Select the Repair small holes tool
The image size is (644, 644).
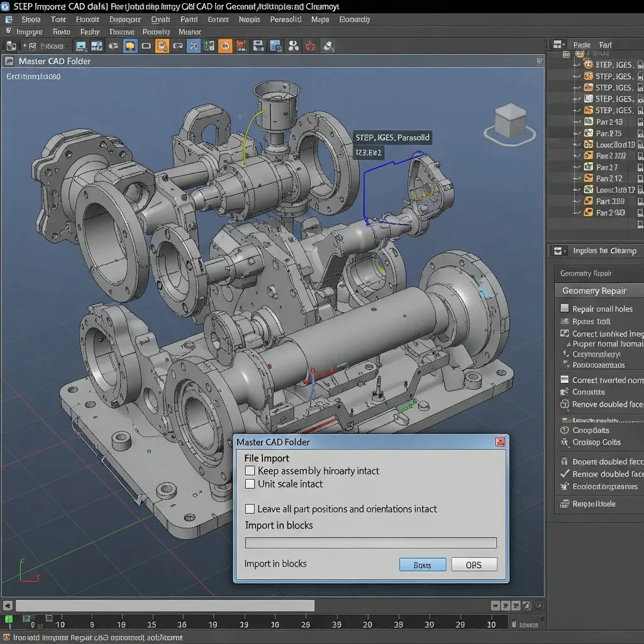coord(604,308)
